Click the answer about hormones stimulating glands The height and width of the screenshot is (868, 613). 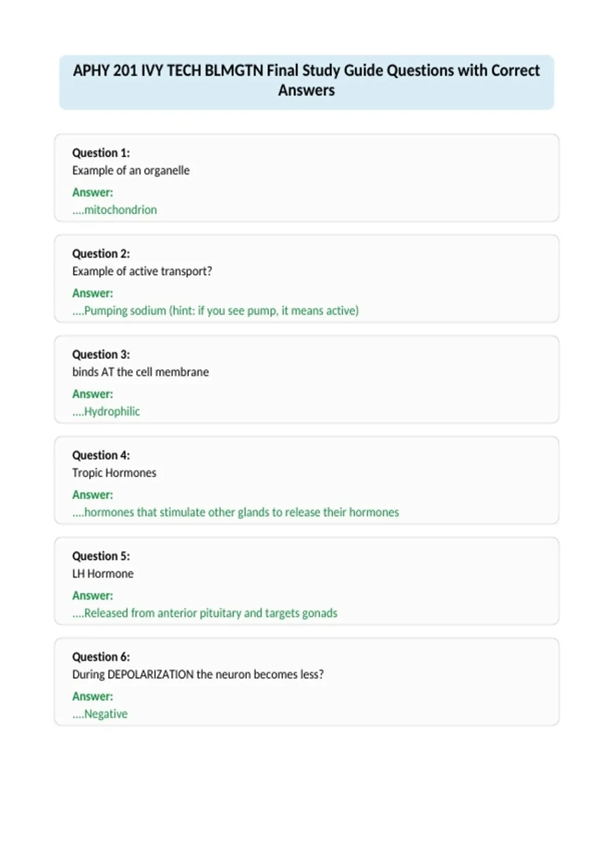click(x=235, y=512)
